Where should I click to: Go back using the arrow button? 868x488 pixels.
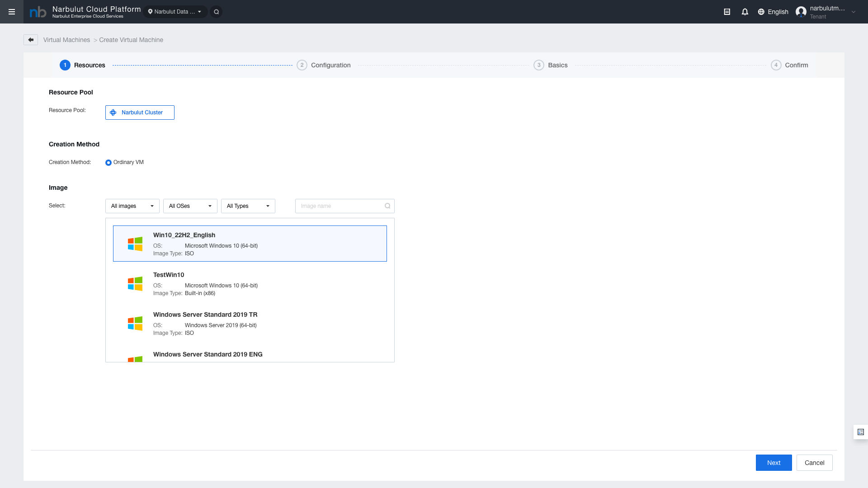point(31,40)
